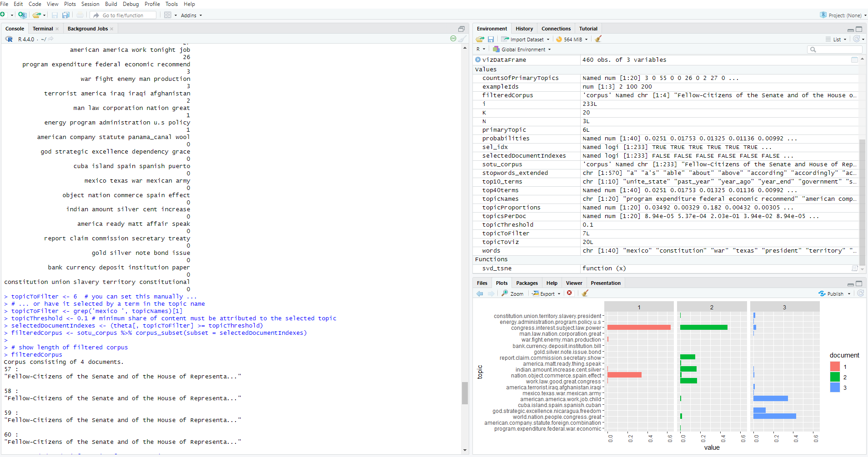
Task: Switch to the Connections tab
Action: click(556, 29)
